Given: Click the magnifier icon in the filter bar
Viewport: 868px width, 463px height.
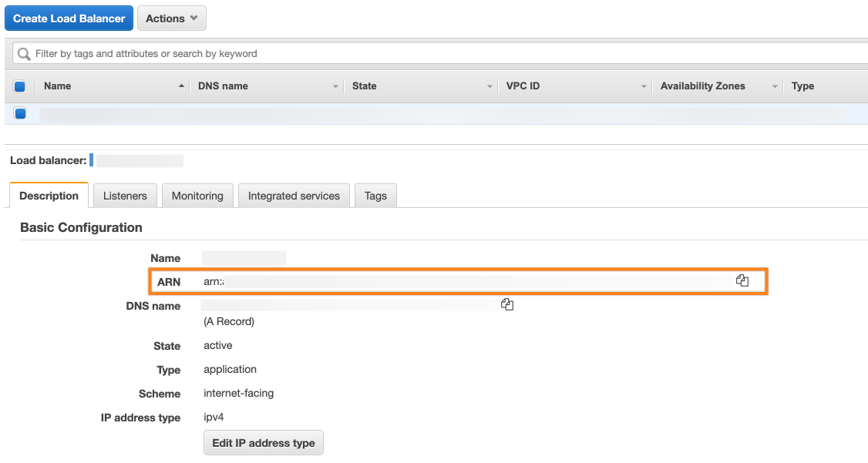Looking at the screenshot, I should [x=24, y=54].
